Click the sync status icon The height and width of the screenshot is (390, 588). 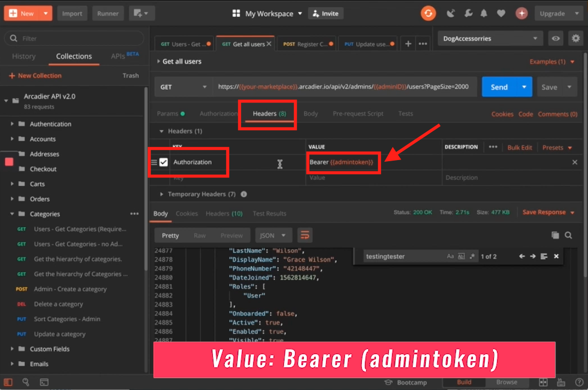click(428, 14)
